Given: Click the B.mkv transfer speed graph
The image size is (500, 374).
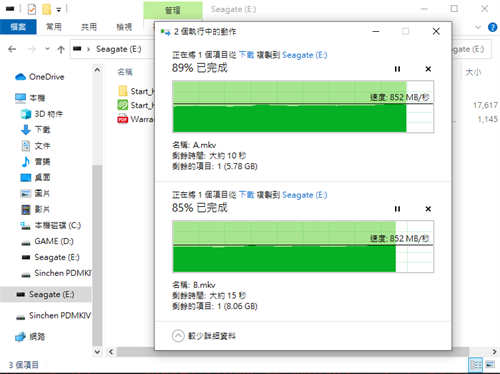Looking at the screenshot, I should pos(303,246).
